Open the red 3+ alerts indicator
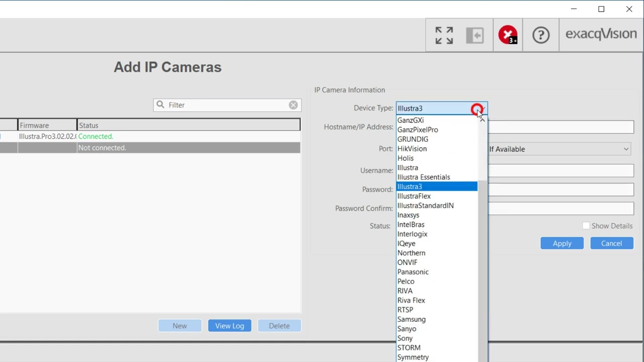Viewport: 644px width, 362px height. tap(508, 35)
